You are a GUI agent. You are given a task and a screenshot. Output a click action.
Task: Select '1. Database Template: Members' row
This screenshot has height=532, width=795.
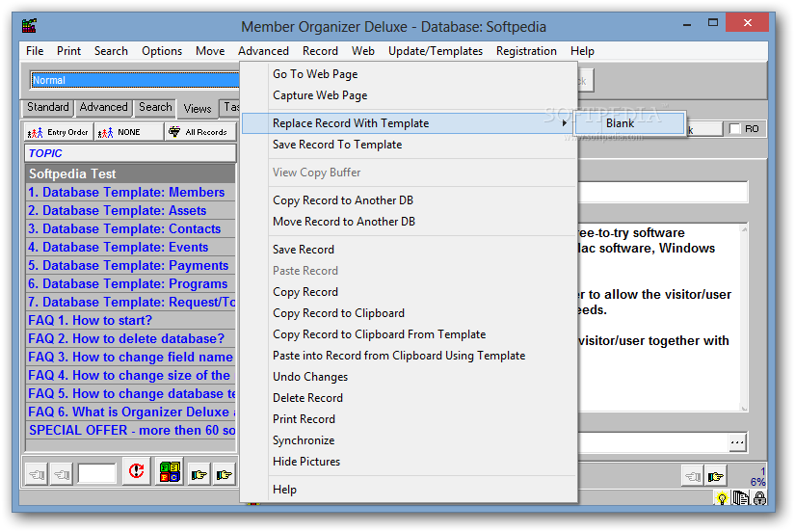coord(130,192)
